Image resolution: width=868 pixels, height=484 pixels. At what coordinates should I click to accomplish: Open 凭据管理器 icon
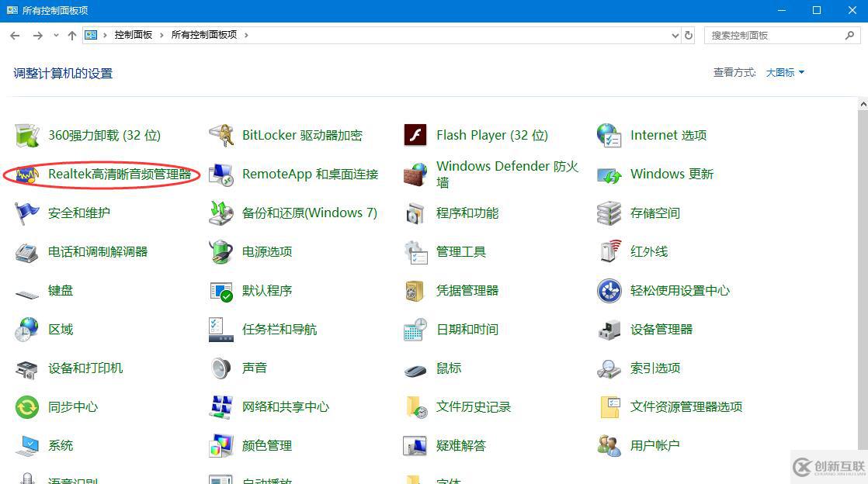click(415, 291)
